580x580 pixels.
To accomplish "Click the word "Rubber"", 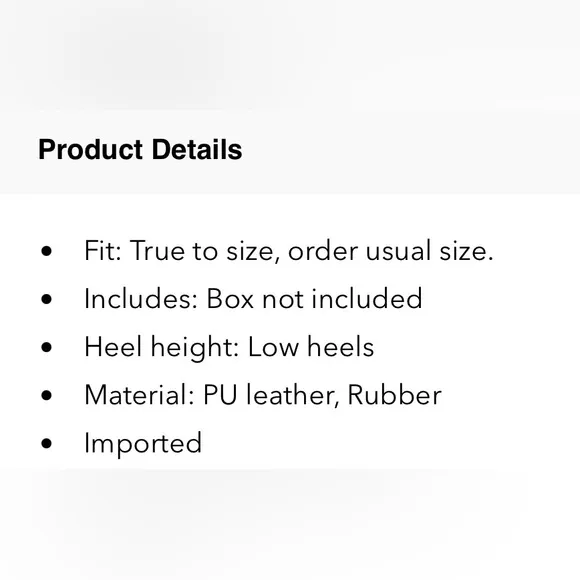I will pos(395,395).
